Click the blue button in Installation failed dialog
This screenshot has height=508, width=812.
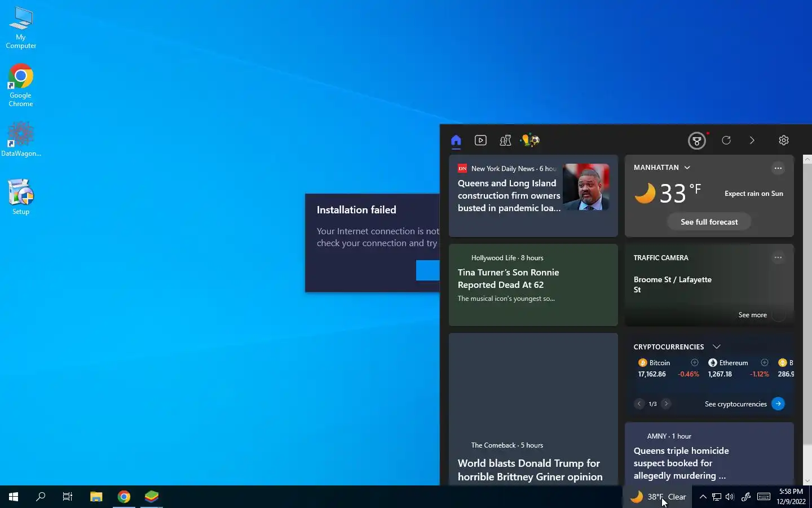click(428, 270)
